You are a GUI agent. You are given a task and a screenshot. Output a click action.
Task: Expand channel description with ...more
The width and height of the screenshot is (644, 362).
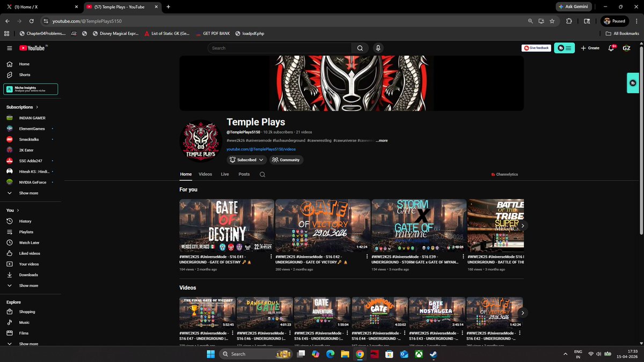pos(382,141)
